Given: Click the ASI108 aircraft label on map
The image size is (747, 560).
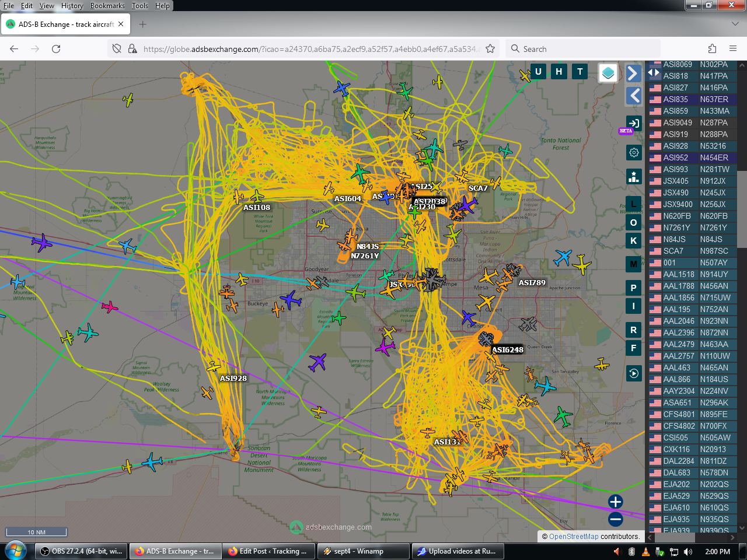Looking at the screenshot, I should [x=257, y=208].
